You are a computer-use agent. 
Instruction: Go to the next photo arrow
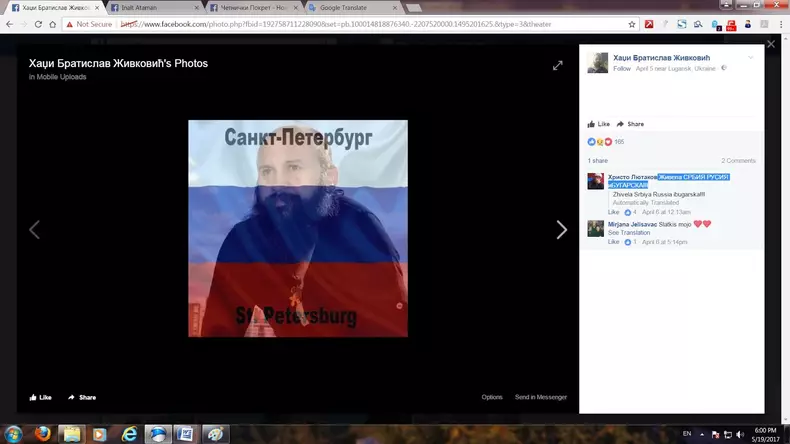pos(561,230)
